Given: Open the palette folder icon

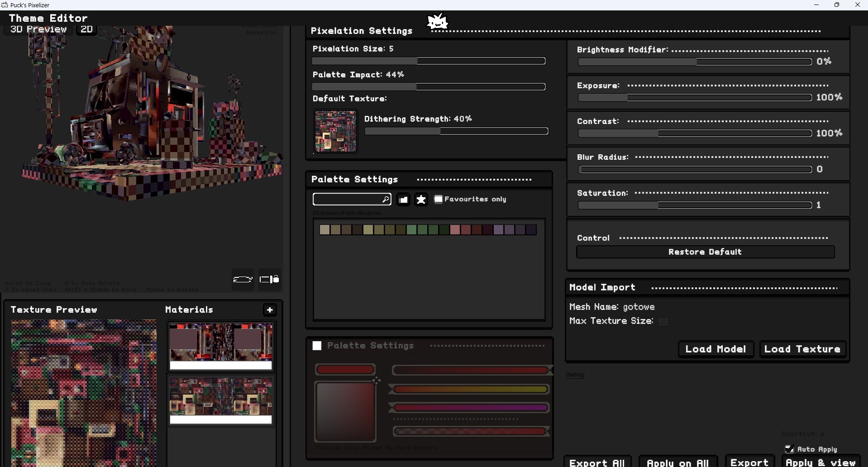Looking at the screenshot, I should [x=403, y=200].
